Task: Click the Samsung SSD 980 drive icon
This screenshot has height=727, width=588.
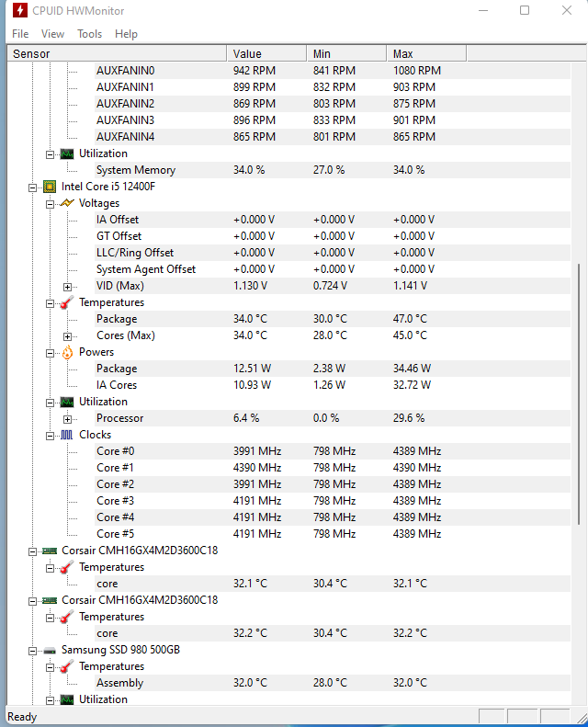Action: 50,651
